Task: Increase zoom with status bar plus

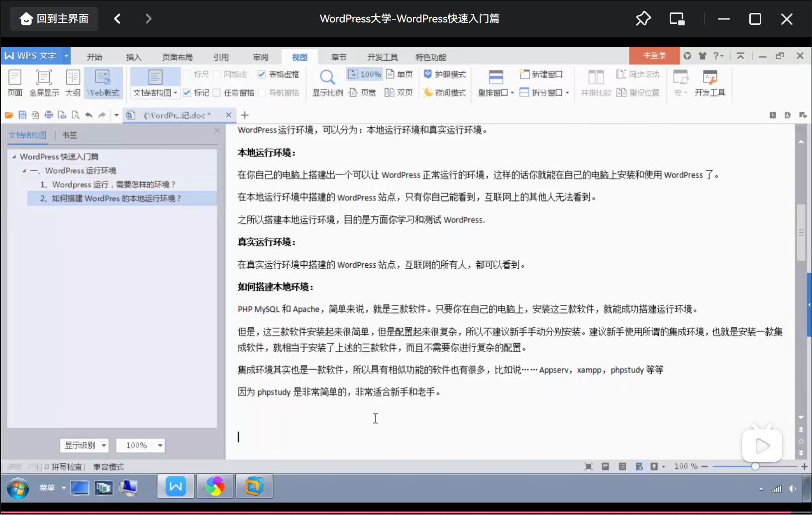Action: 805,466
